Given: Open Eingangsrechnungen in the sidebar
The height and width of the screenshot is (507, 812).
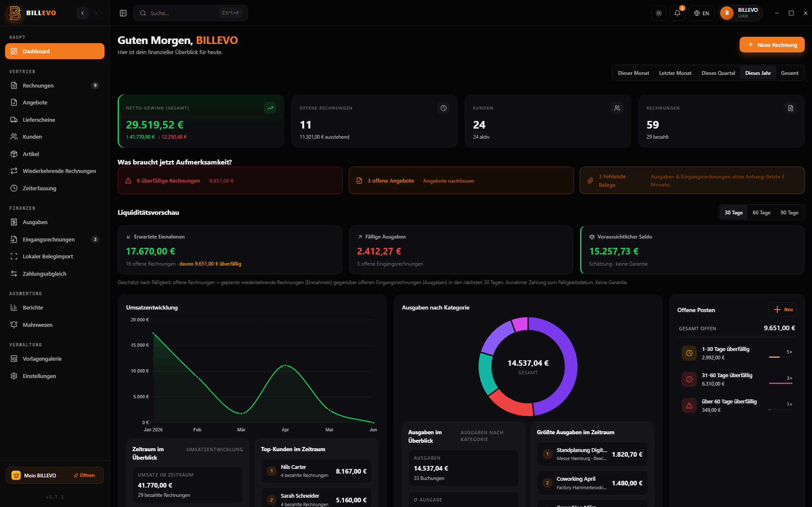Looking at the screenshot, I should click(55, 239).
